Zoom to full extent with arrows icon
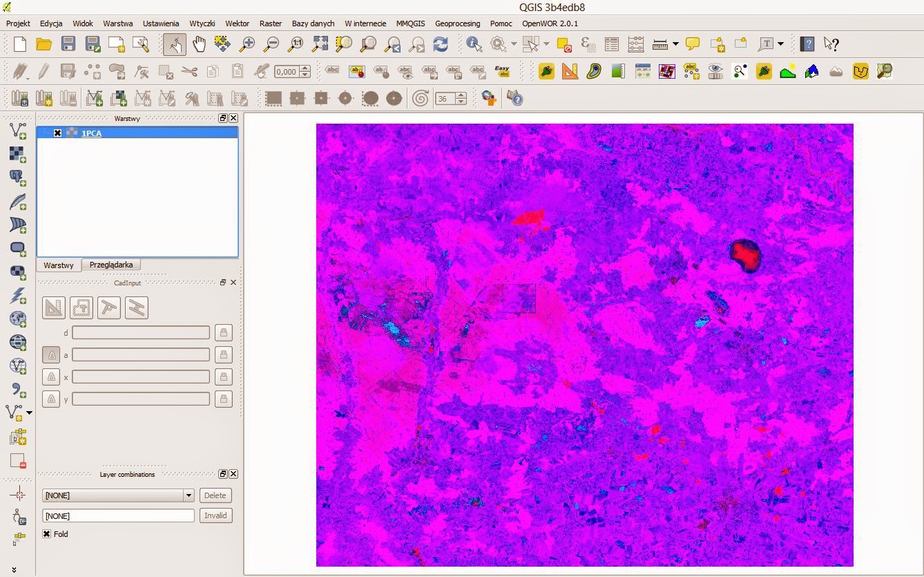This screenshot has width=924, height=577. click(x=320, y=45)
